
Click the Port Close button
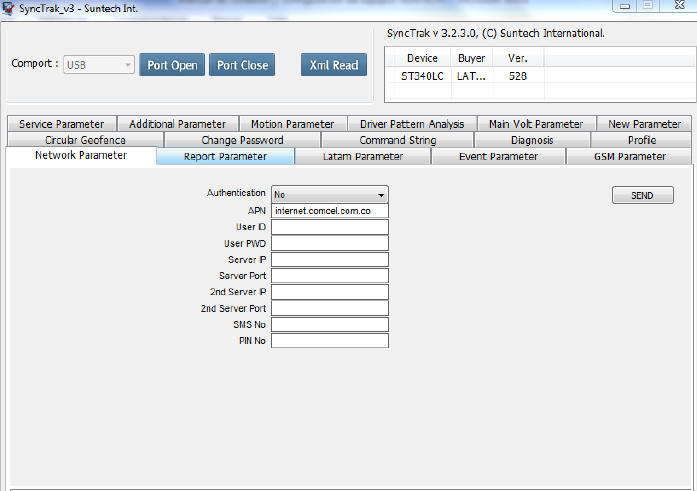click(x=242, y=65)
